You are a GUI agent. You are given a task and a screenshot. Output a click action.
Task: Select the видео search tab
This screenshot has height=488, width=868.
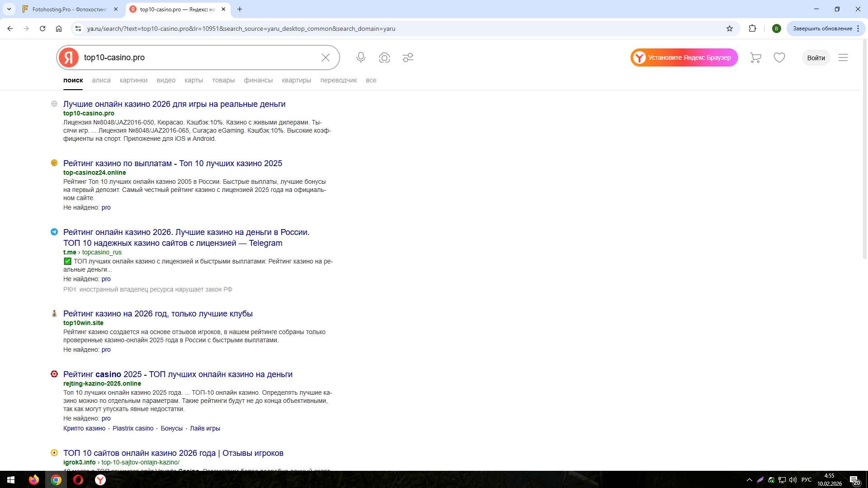tap(166, 80)
